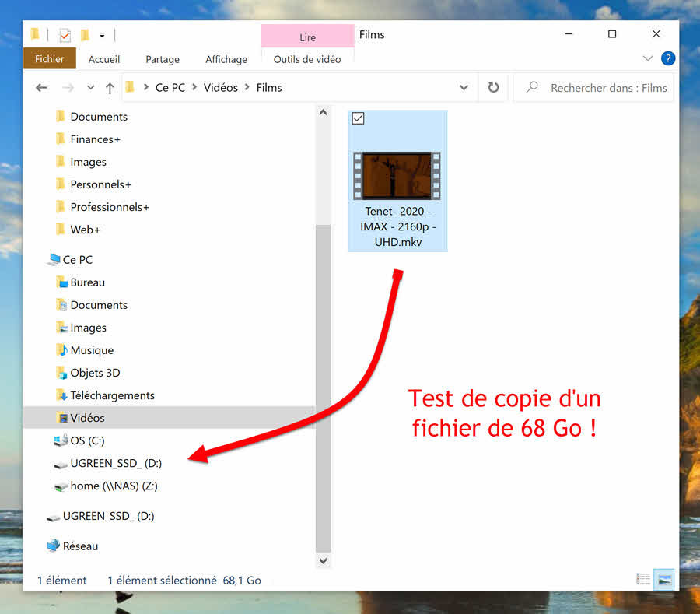Viewport: 700px width, 614px height.
Task: Refresh the Films folder view
Action: [x=493, y=87]
